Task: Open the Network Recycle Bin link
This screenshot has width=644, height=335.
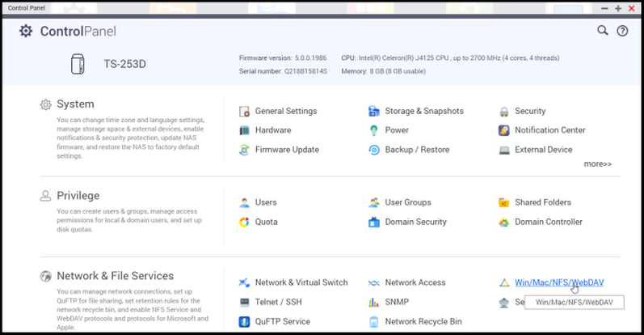Action: click(423, 322)
